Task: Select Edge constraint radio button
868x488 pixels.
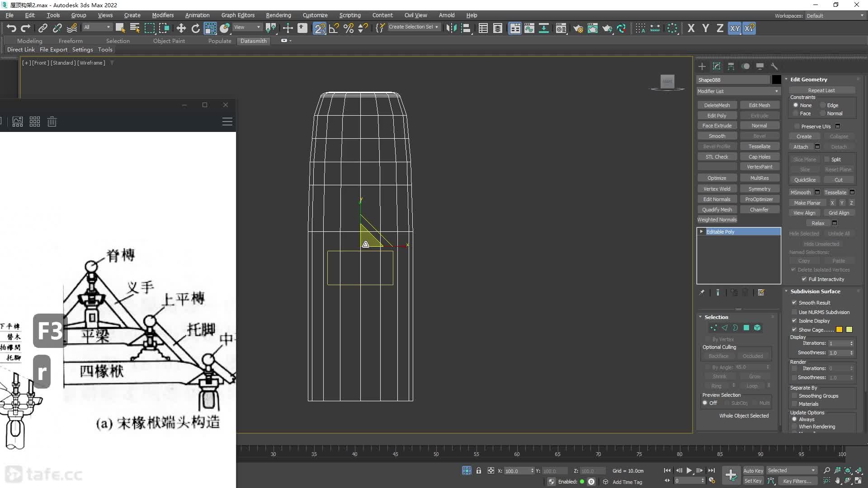Action: tap(823, 105)
